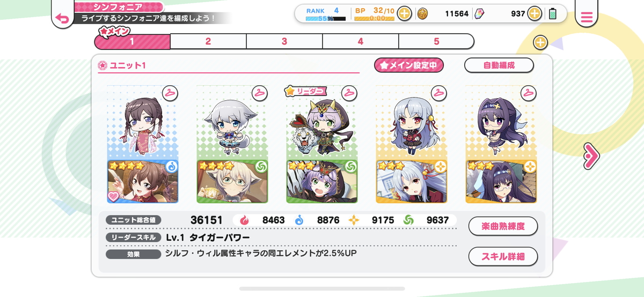This screenshot has height=297, width=644.
Task: Open the hamburger menu icon
Action: click(587, 18)
